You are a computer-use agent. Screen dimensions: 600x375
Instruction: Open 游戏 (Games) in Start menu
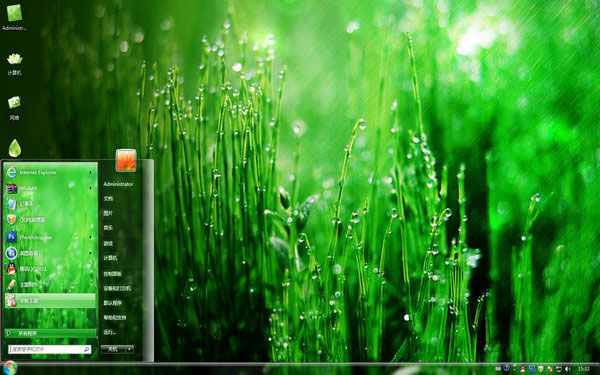click(108, 243)
